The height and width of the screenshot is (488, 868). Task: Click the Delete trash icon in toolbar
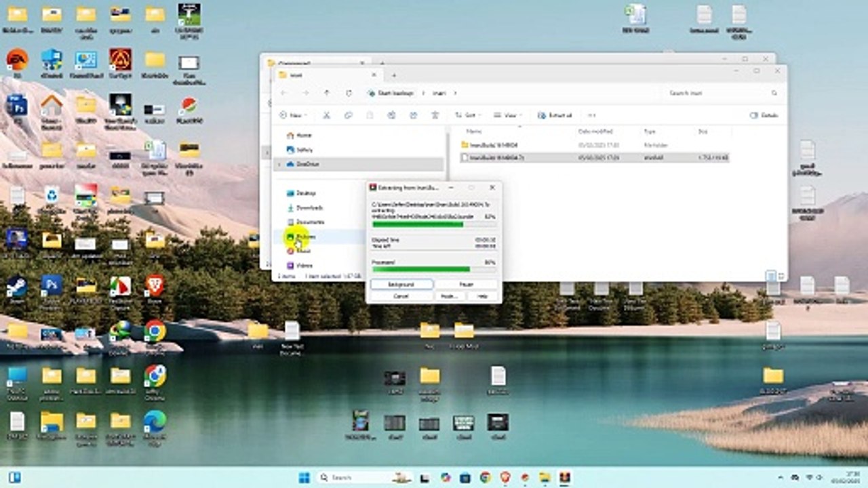435,115
